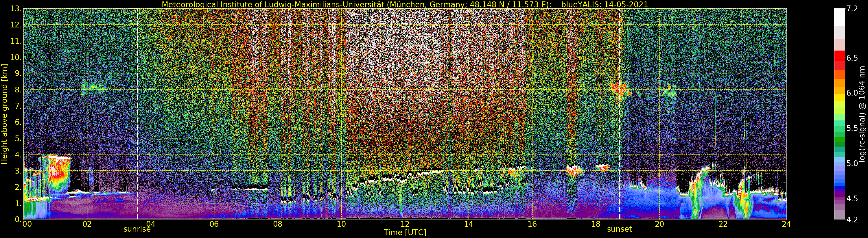The image size is (868, 238).
Task: Select the 06 hour tick label
Action: [x=214, y=224]
